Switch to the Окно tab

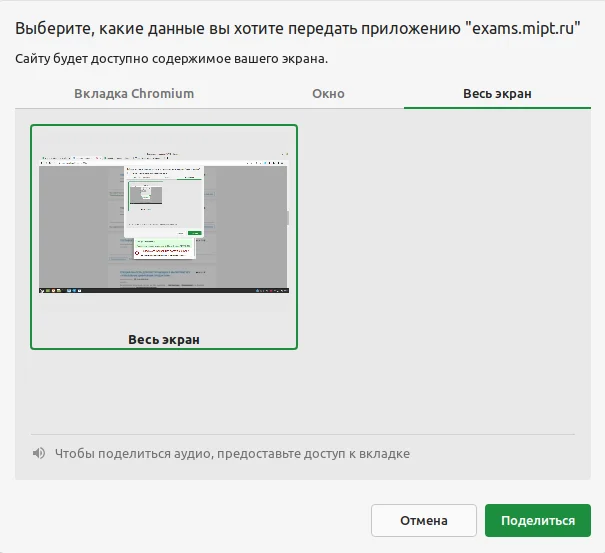pyautogui.click(x=328, y=94)
